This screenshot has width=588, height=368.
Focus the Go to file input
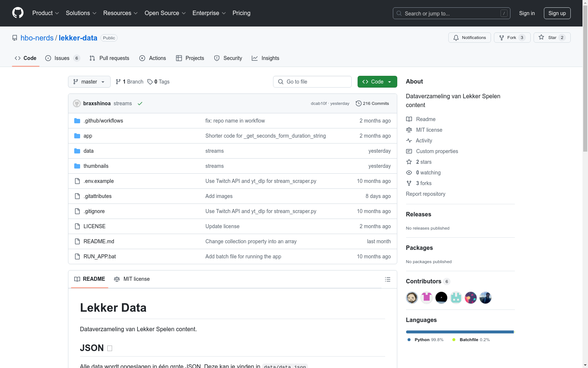[312, 82]
